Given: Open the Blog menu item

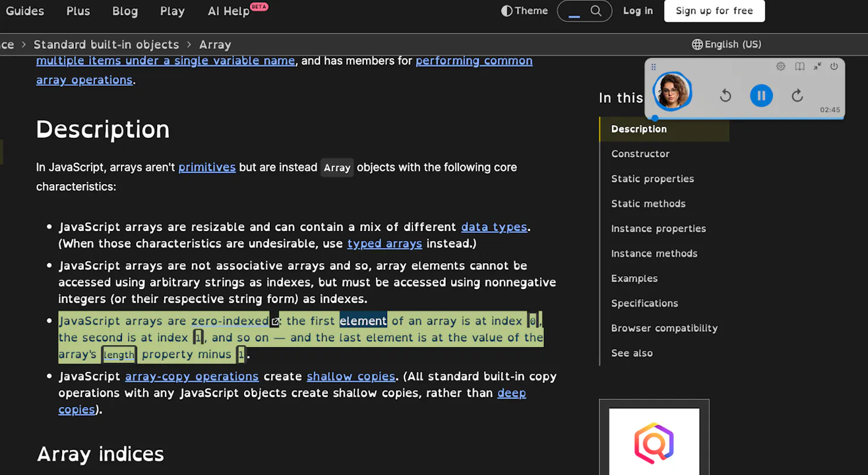Looking at the screenshot, I should [125, 11].
